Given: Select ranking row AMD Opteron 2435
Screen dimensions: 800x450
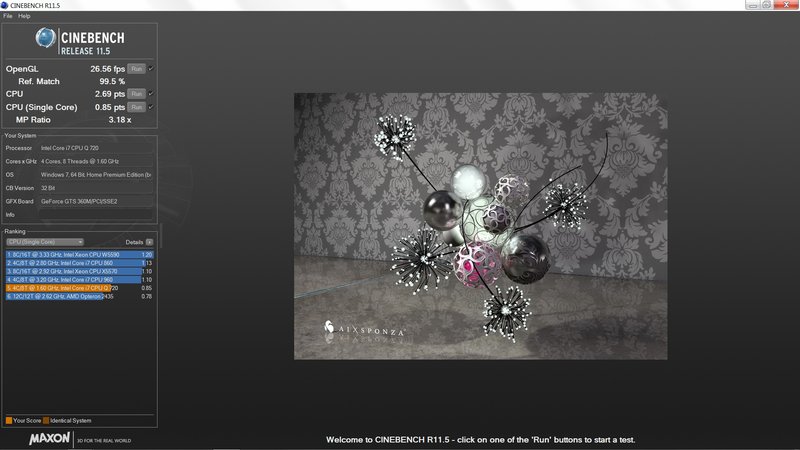Looking at the screenshot, I should pyautogui.click(x=80, y=296).
